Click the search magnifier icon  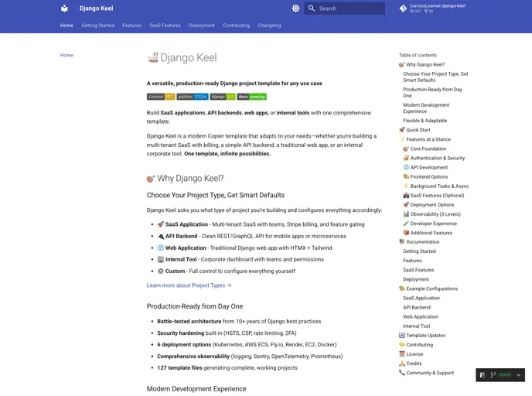click(x=311, y=9)
